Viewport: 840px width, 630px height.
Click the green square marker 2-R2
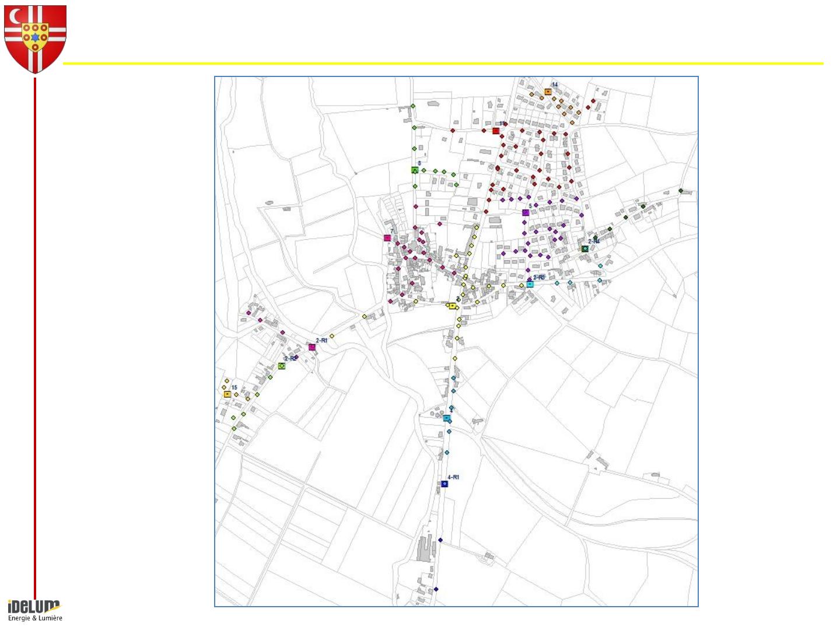[282, 366]
